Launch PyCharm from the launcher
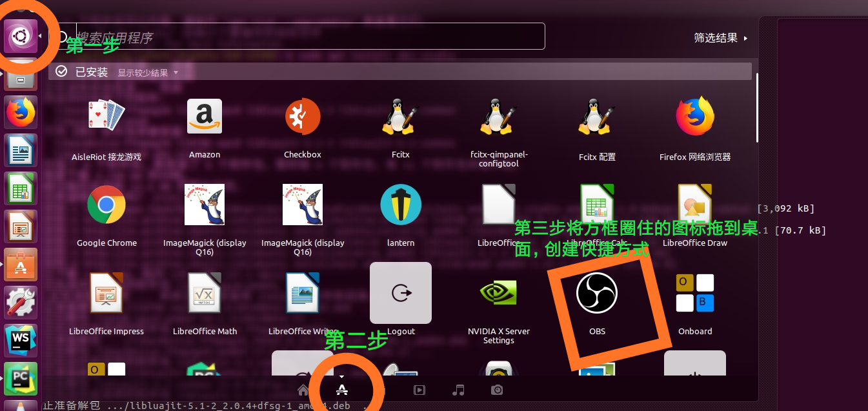The width and height of the screenshot is (868, 411). (x=21, y=378)
